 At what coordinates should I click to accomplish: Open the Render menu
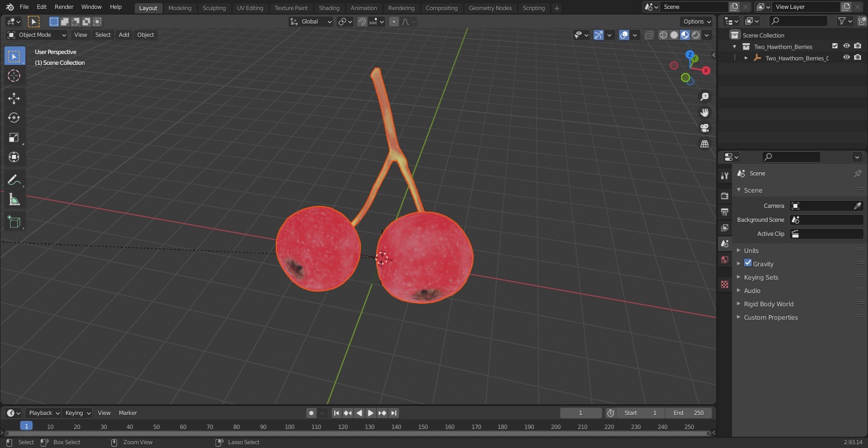[x=64, y=7]
